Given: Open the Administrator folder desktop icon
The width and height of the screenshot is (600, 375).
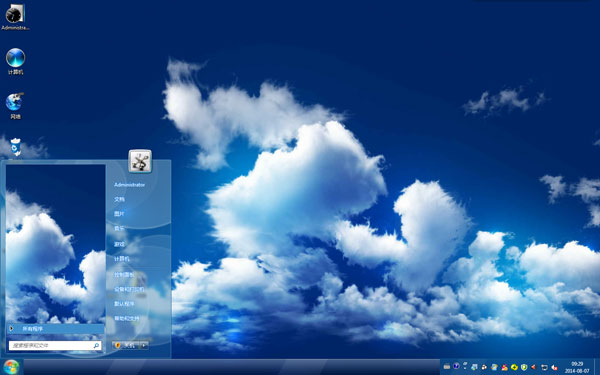Looking at the screenshot, I should point(15,17).
